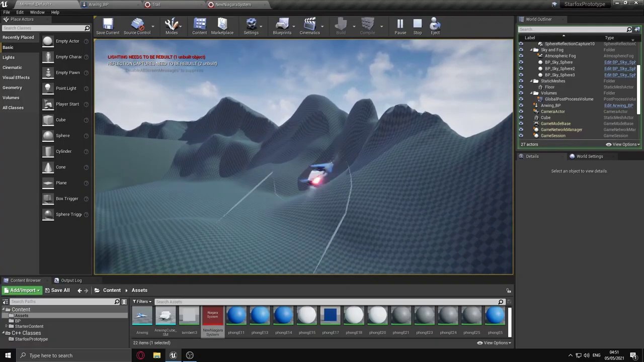Screen dimensions: 644x362
Task: Click the Windows taskbar search box
Action: tap(74, 355)
